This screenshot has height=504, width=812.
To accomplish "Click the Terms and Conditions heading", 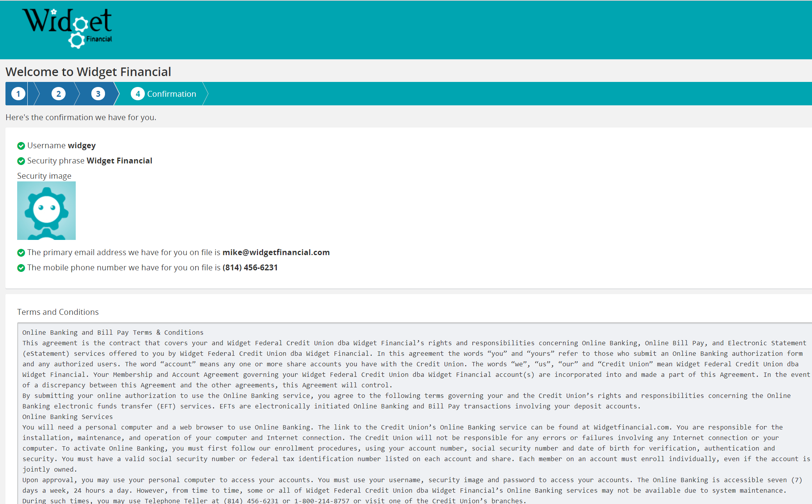I will tap(58, 312).
